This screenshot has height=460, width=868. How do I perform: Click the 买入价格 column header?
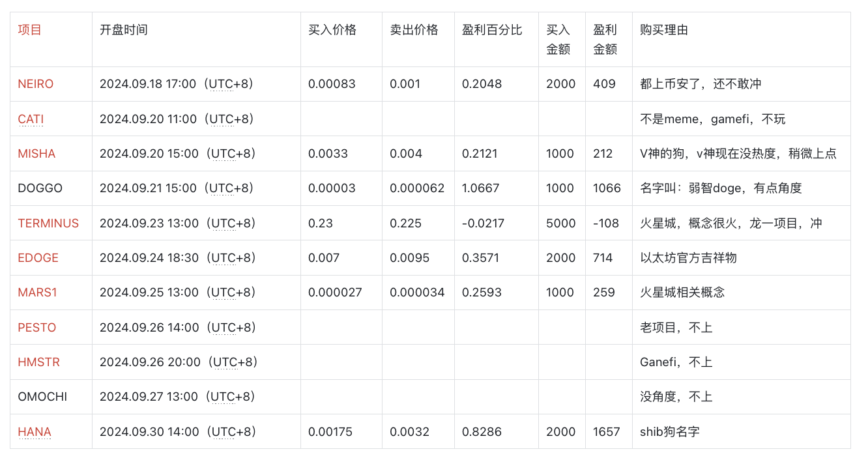(332, 30)
